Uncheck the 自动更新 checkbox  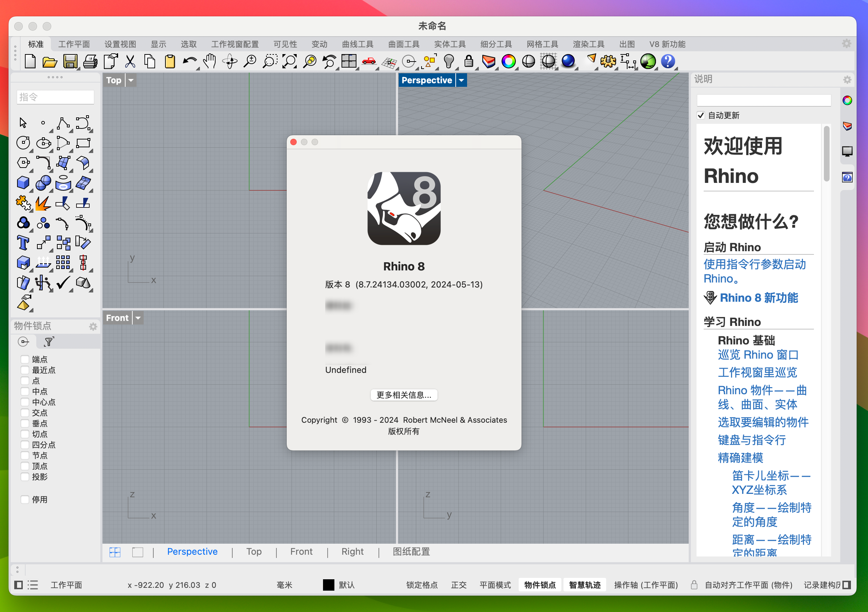700,115
